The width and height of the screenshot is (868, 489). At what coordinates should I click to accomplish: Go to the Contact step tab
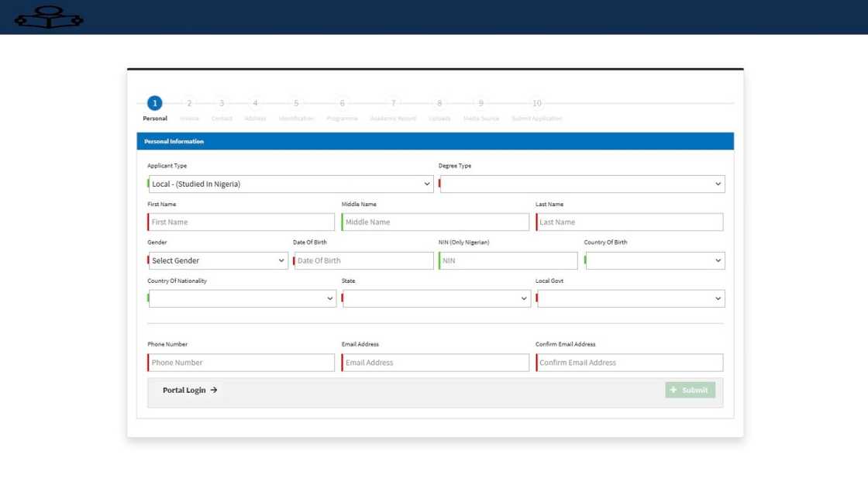pos(222,119)
